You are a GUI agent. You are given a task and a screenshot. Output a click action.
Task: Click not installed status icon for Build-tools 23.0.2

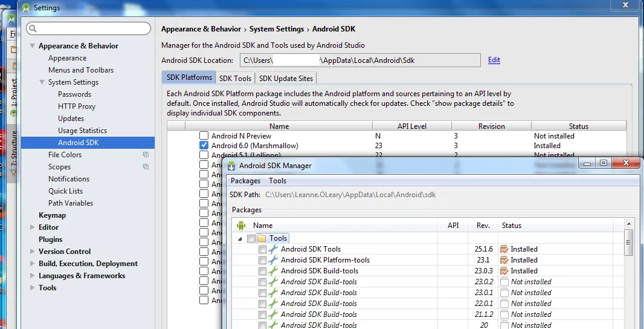(x=504, y=282)
